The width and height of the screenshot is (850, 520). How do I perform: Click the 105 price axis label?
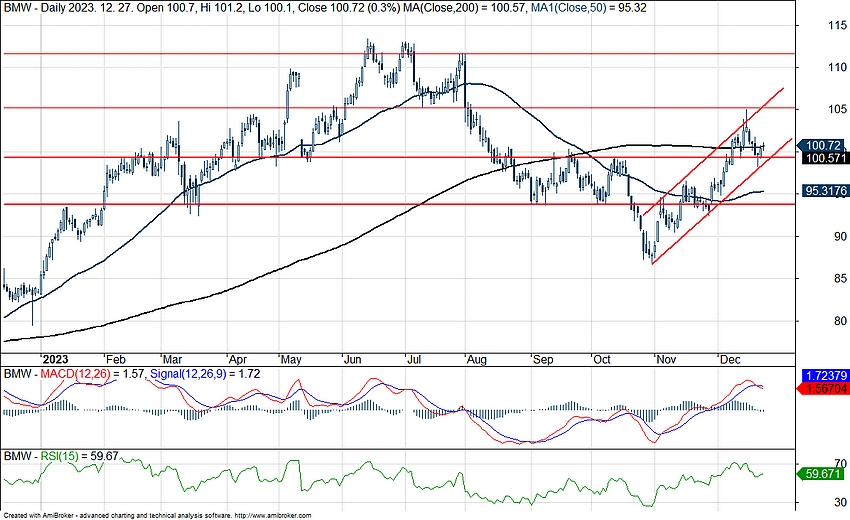tap(837, 110)
